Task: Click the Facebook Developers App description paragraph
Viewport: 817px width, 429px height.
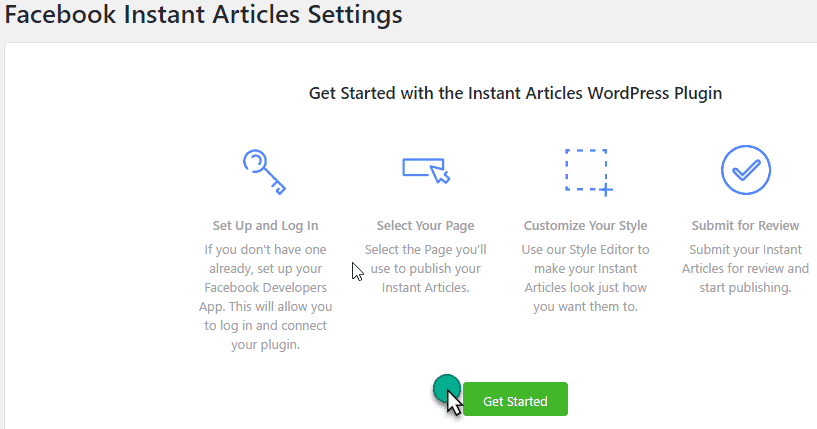Action: pos(265,297)
